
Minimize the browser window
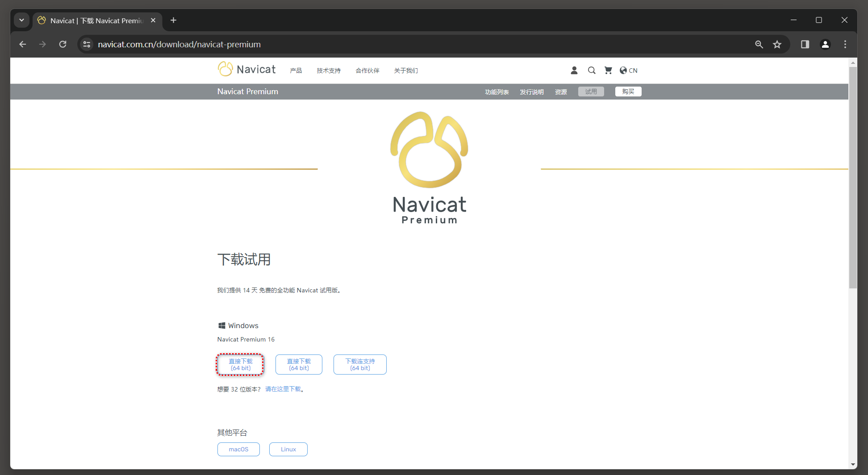[x=793, y=20]
